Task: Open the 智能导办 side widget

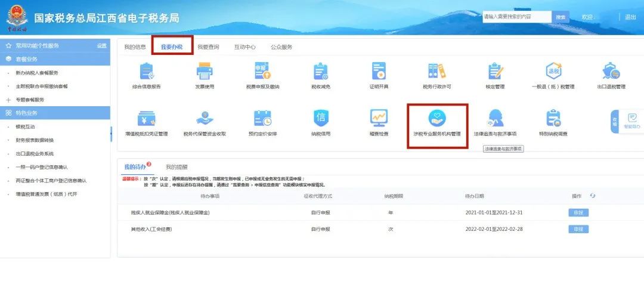Action: click(x=631, y=121)
